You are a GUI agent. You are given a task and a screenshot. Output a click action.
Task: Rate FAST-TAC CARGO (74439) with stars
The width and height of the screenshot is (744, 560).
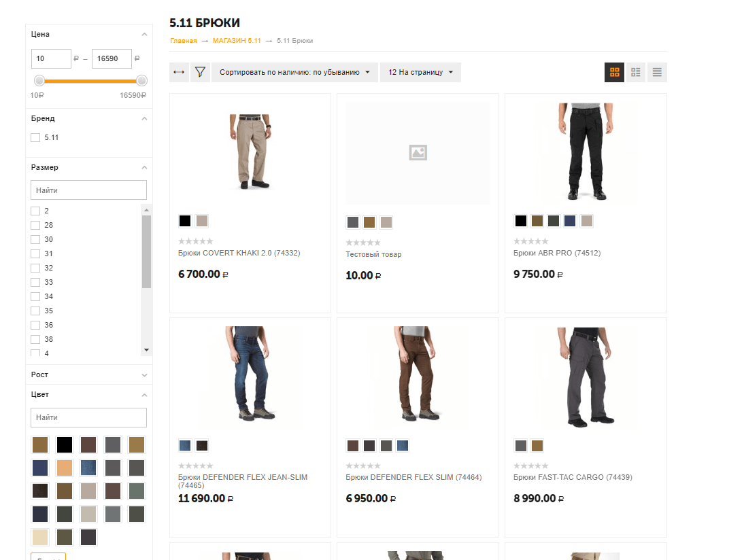[x=531, y=466]
